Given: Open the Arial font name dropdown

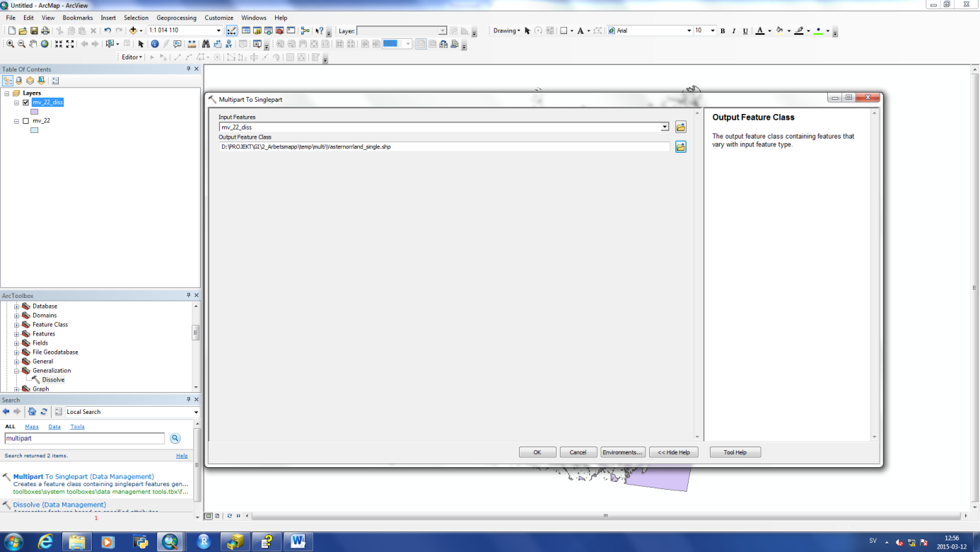Looking at the screenshot, I should point(689,31).
